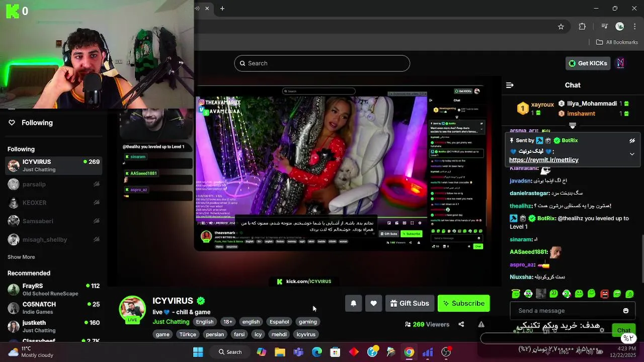Open parsalip offline channel
The width and height of the screenshot is (644, 362).
pyautogui.click(x=54, y=184)
